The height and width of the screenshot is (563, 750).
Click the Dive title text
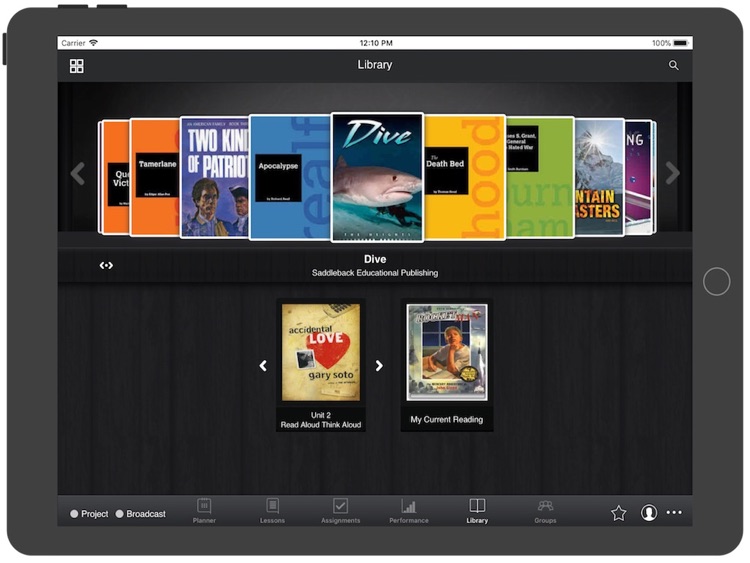pyautogui.click(x=375, y=259)
